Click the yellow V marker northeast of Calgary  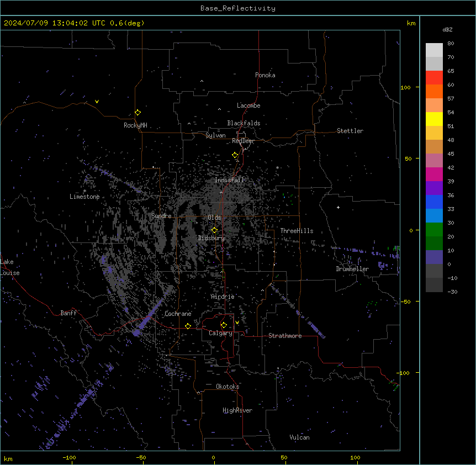click(x=237, y=323)
